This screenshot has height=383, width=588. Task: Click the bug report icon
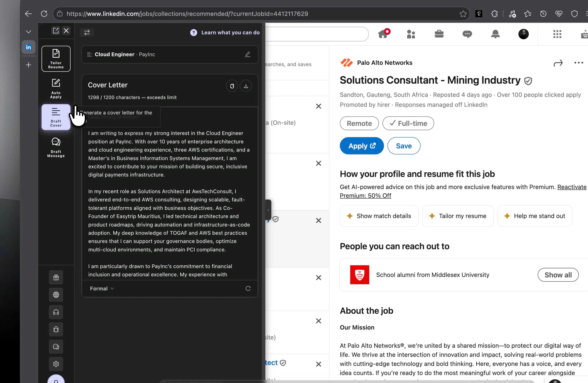[x=56, y=329]
